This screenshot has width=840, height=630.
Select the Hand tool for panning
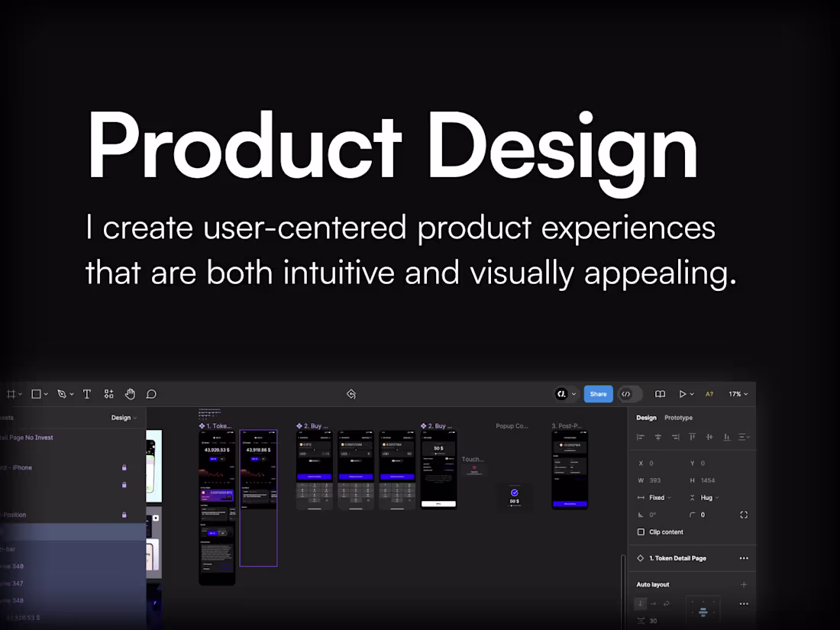point(130,394)
